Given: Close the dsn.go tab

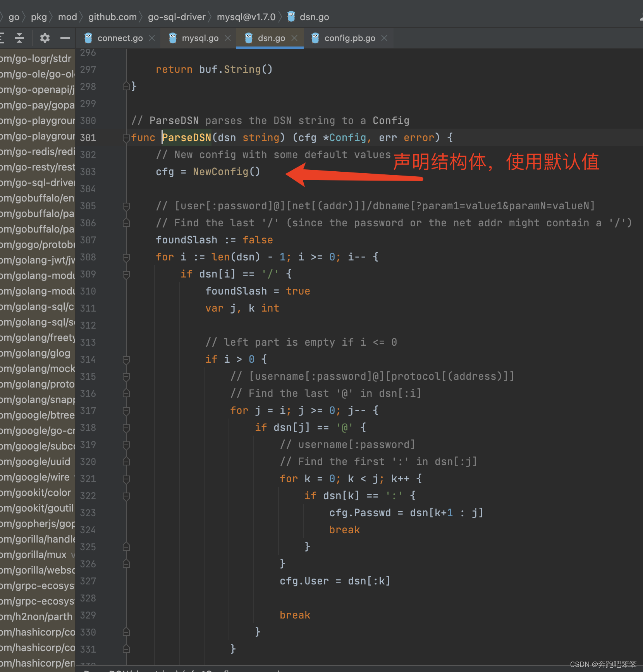Looking at the screenshot, I should (294, 38).
